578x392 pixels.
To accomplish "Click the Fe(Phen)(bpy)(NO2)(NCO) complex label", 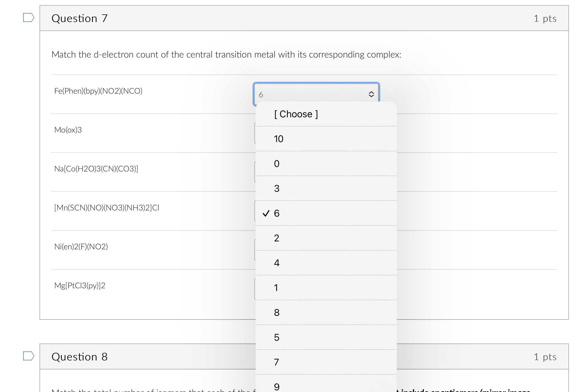I will point(98,91).
